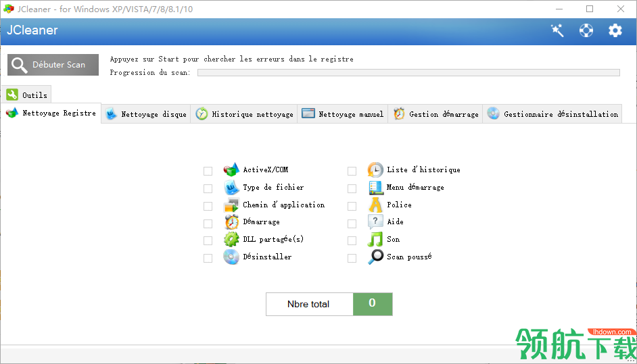Click the DLL partagée(s) label
The image size is (637, 364).
(273, 240)
